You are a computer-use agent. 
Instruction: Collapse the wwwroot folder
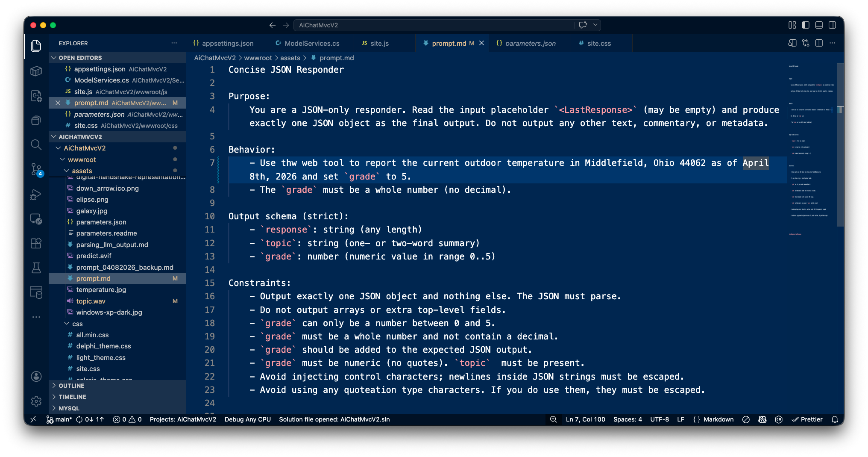82,159
